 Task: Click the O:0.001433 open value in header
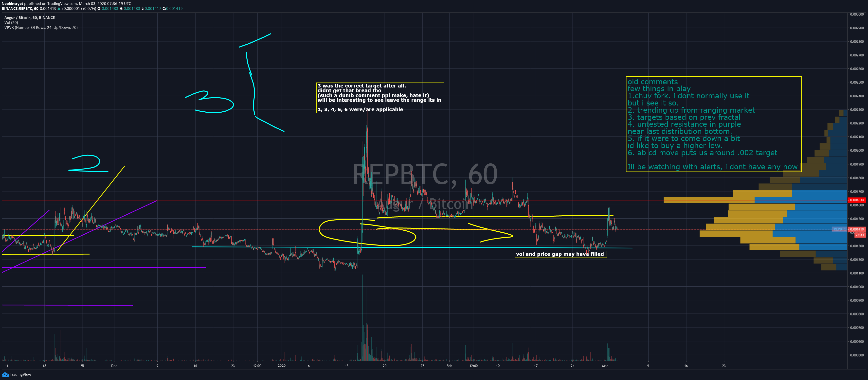pyautogui.click(x=108, y=8)
